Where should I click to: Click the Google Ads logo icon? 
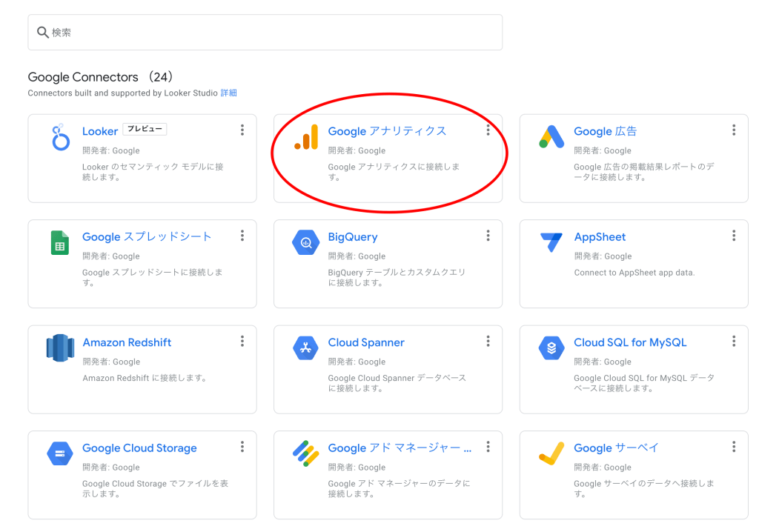[551, 137]
